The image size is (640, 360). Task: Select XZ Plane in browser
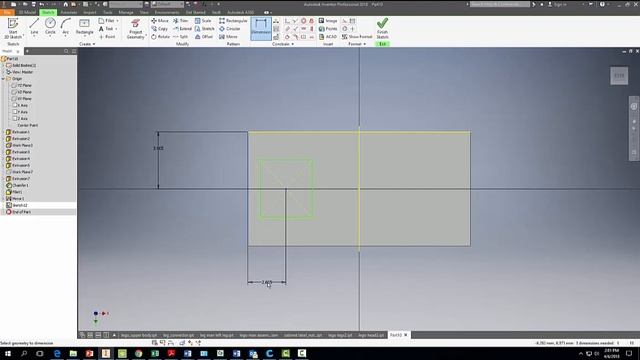22,92
